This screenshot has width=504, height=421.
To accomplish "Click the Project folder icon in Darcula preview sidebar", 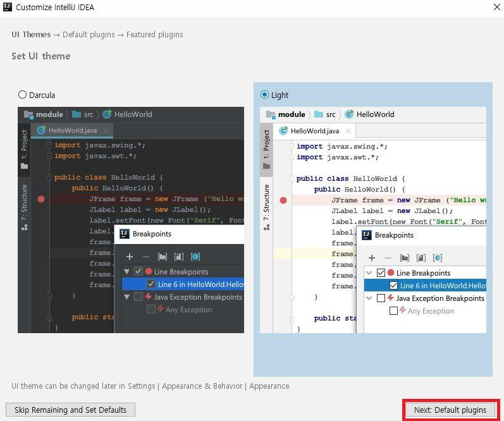I will click(x=24, y=166).
